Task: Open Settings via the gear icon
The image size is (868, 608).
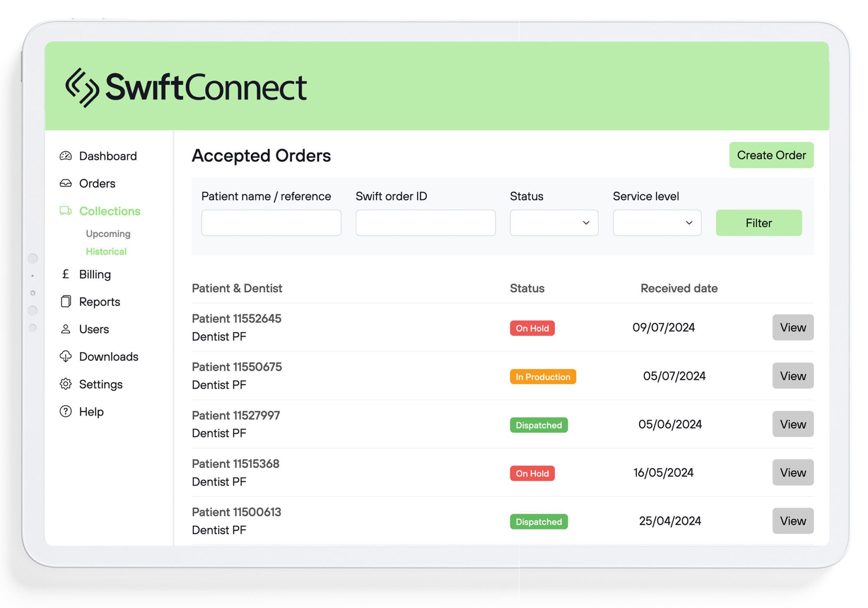Action: (x=66, y=384)
